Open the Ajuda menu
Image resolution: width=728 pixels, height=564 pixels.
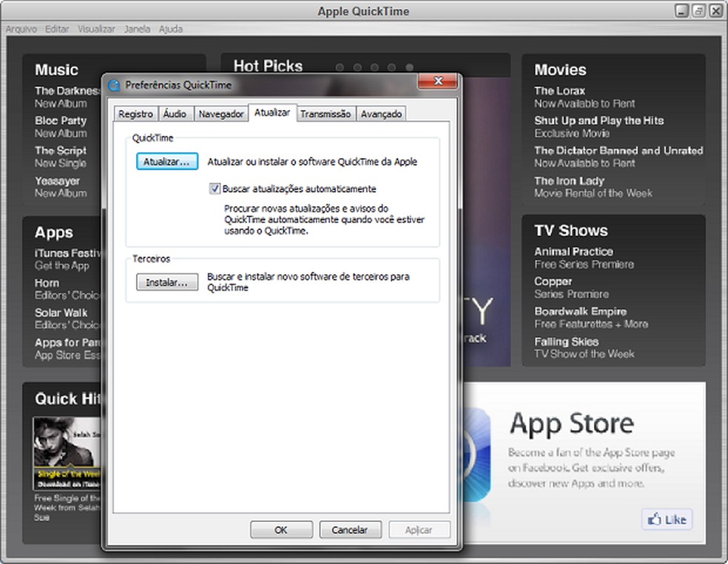[171, 29]
